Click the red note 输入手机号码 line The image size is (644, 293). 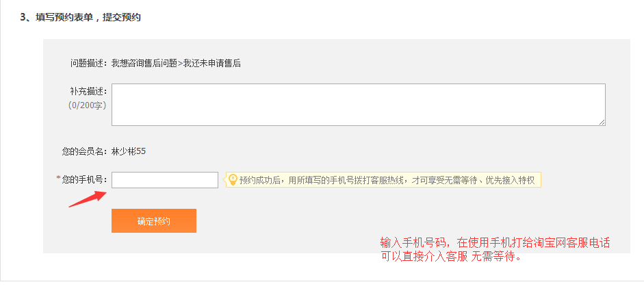pyautogui.click(x=495, y=243)
